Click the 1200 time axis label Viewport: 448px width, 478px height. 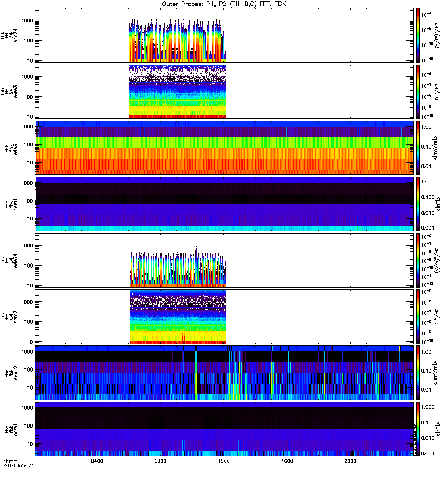click(x=223, y=461)
